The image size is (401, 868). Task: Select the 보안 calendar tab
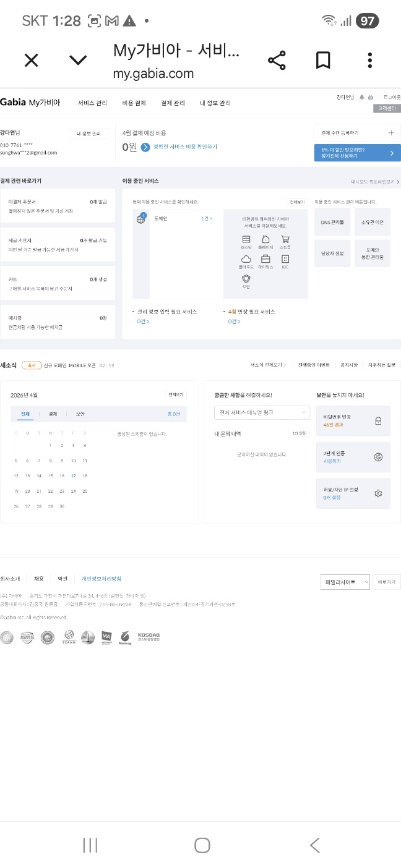80,414
